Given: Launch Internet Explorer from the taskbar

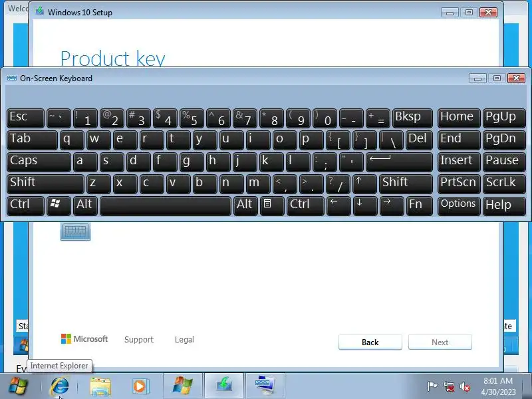Looking at the screenshot, I should [x=60, y=386].
